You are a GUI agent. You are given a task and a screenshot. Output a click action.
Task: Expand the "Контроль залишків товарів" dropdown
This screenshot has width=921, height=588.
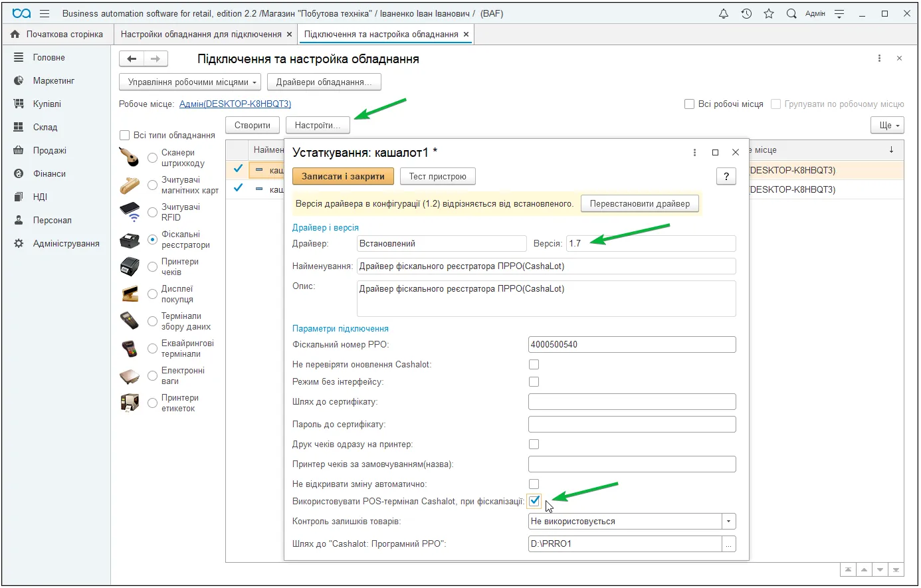click(x=729, y=522)
